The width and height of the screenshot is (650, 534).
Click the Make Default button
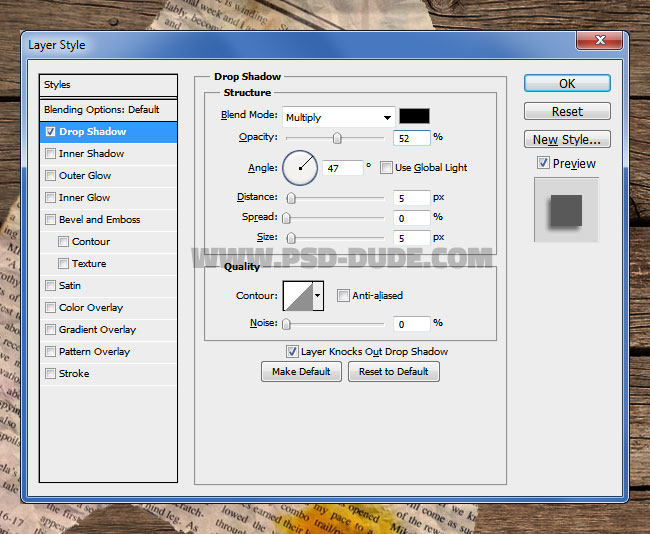click(301, 372)
